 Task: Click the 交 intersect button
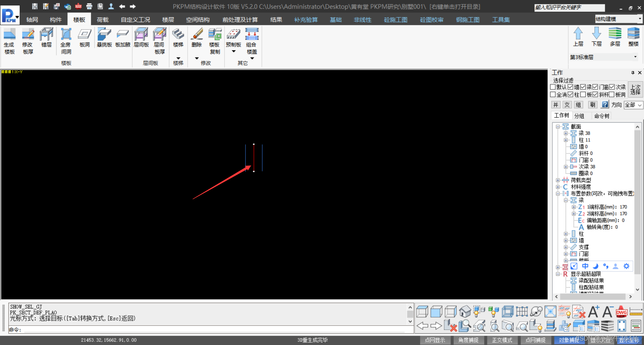click(x=567, y=105)
